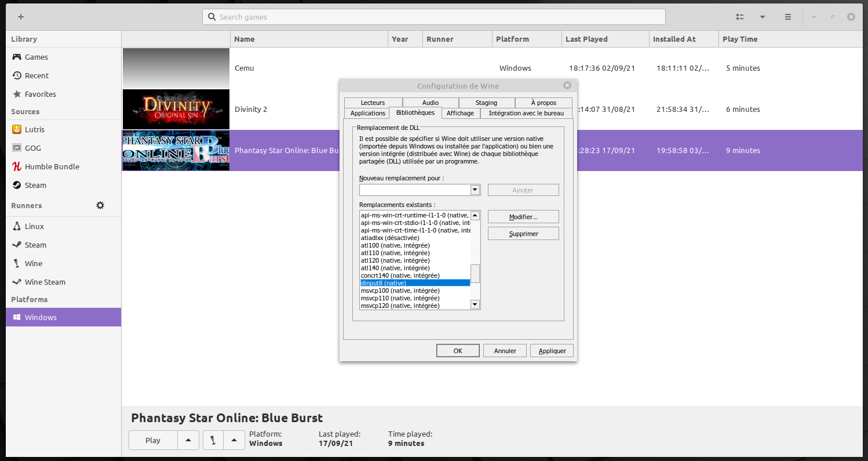Click the Appliquer button
The image size is (868, 461).
552,351
